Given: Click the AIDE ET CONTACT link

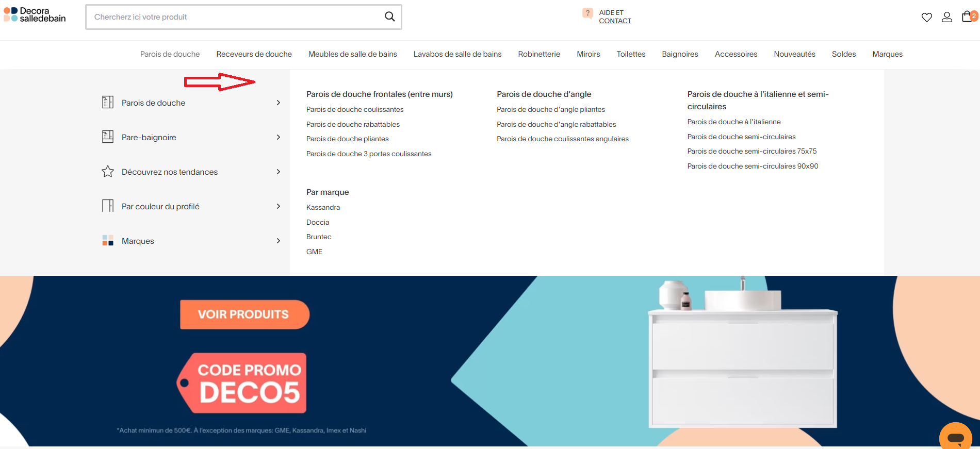Looking at the screenshot, I should [x=615, y=16].
